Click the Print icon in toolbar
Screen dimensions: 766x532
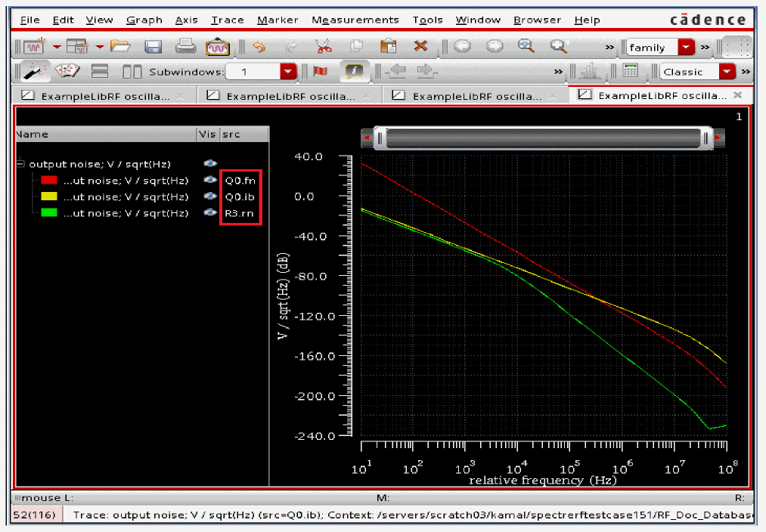tap(186, 47)
